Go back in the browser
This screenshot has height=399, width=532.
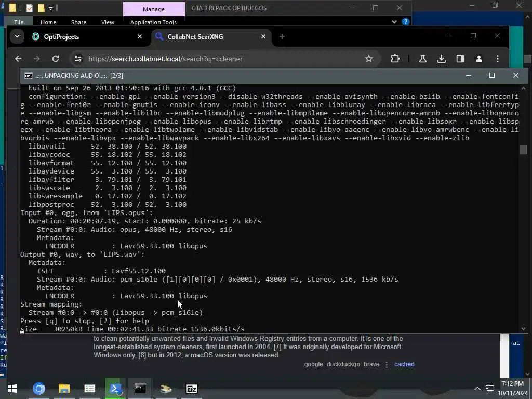tap(18, 59)
